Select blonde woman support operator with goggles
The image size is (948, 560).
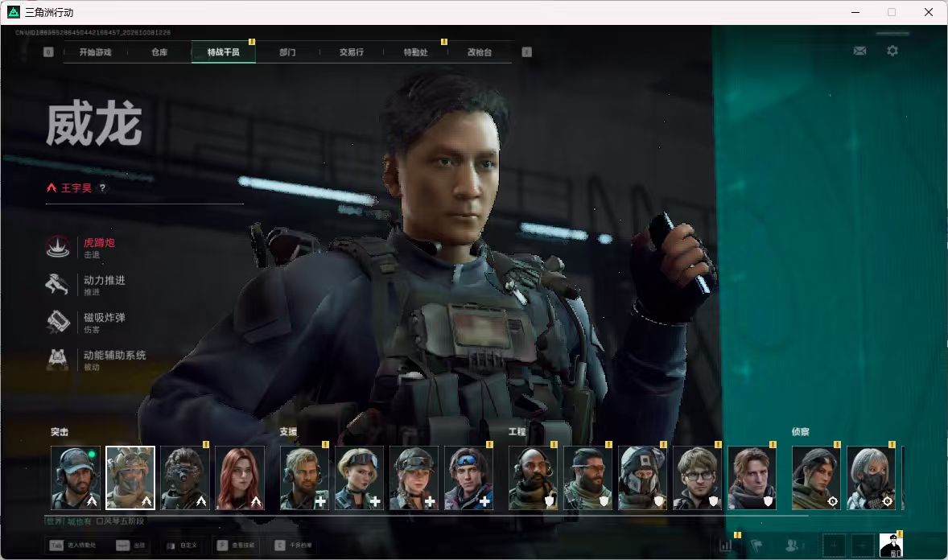(359, 478)
